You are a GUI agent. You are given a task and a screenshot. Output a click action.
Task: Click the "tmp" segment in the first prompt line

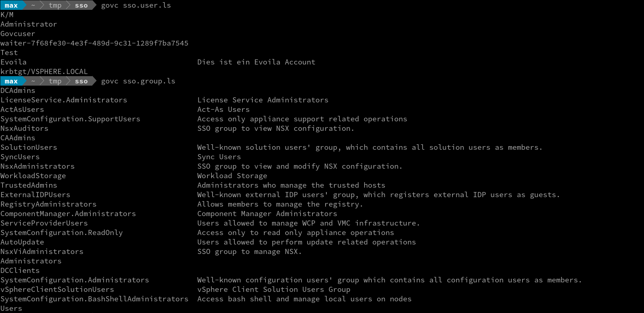click(55, 5)
